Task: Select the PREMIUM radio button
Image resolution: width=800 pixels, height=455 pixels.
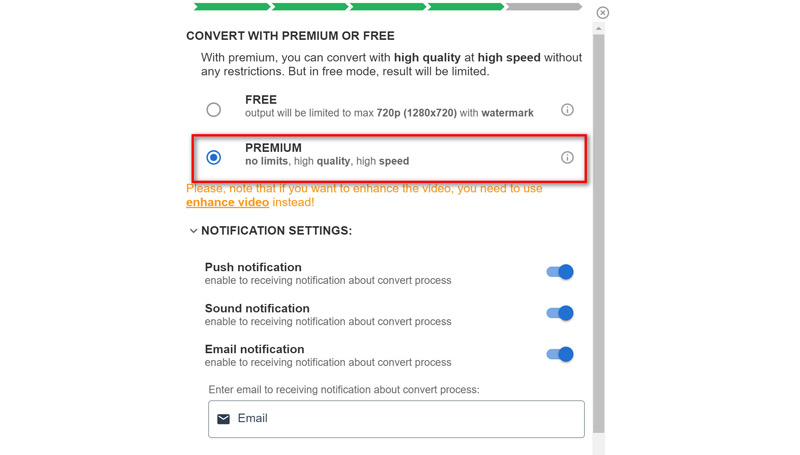Action: 214,158
